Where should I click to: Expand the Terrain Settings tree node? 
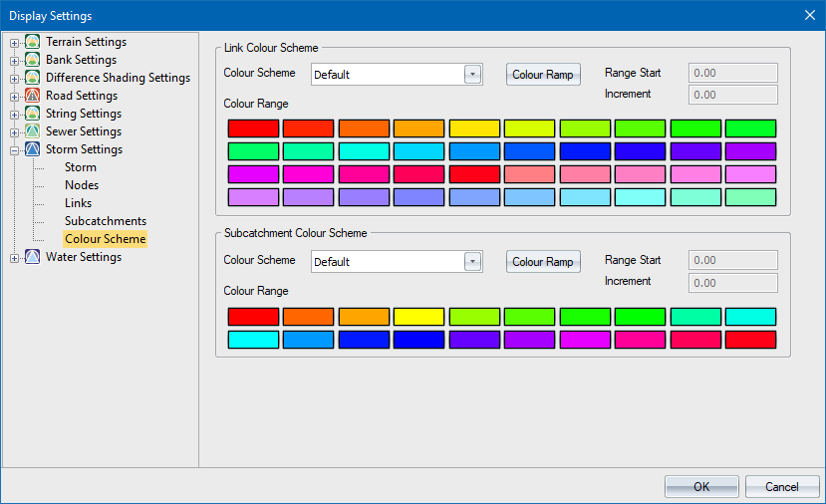pyautogui.click(x=15, y=43)
